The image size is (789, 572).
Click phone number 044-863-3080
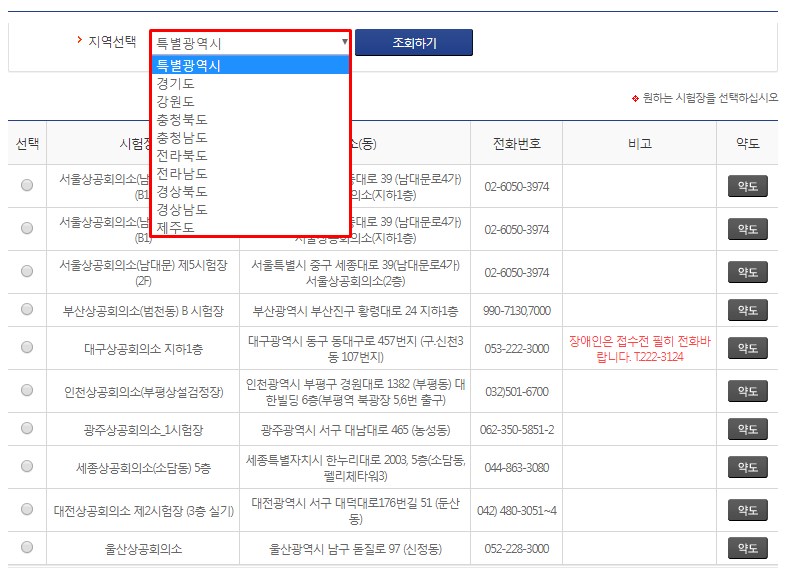517,467
